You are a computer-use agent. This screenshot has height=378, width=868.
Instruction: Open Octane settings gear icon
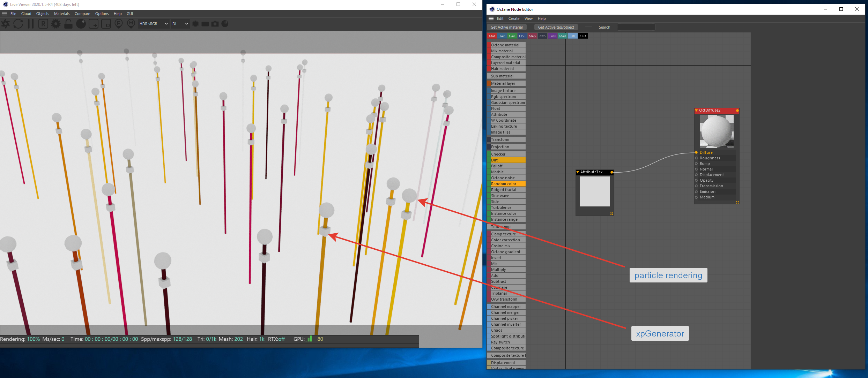(56, 24)
